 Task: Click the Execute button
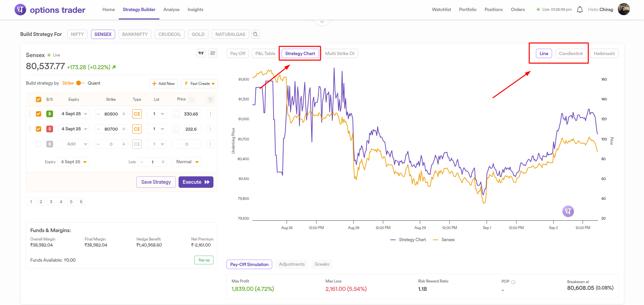pos(196,182)
